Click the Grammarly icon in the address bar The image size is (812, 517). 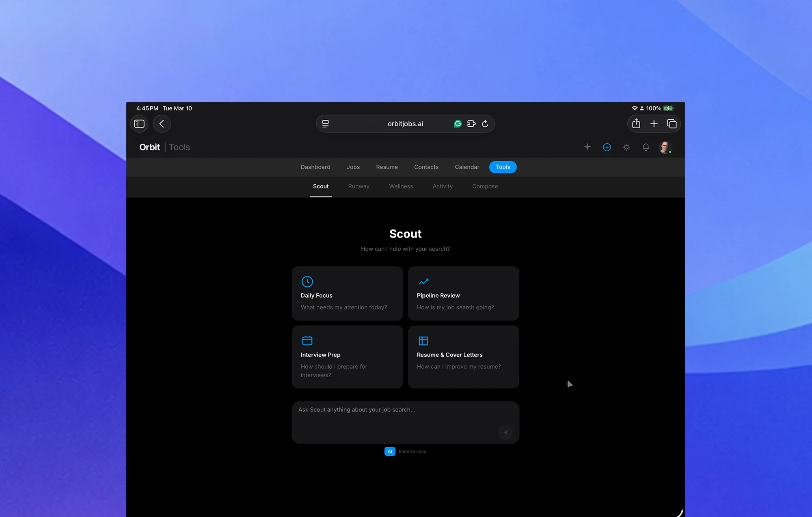(458, 123)
